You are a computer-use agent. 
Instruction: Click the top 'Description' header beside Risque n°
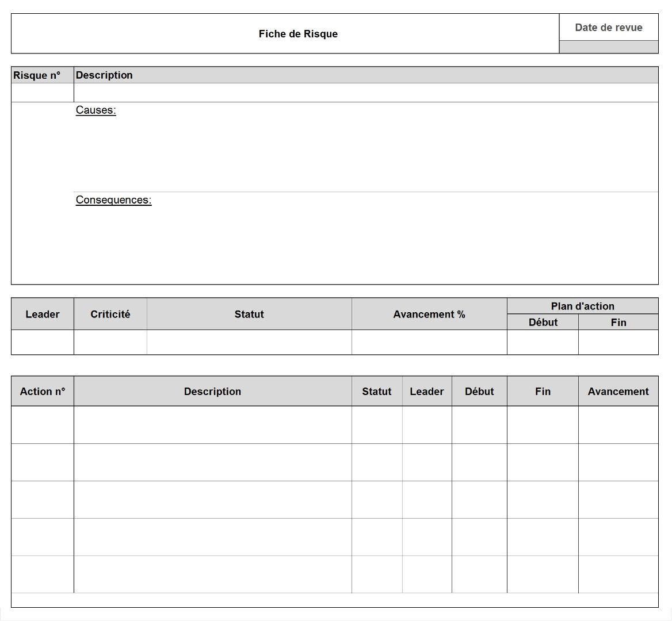[x=366, y=75]
